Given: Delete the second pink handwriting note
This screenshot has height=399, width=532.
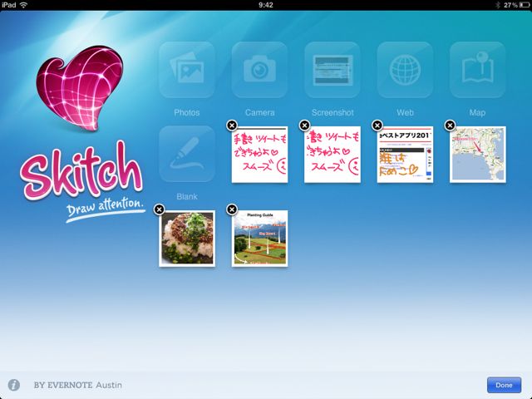Looking at the screenshot, I should click(305, 126).
